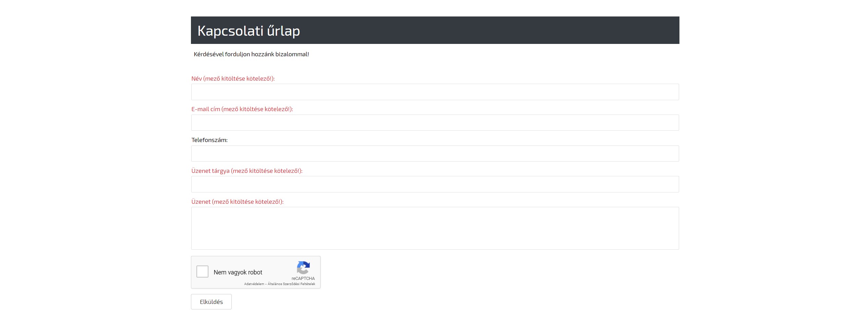Image resolution: width=868 pixels, height=318 pixels.
Task: Select the Telefonszám input field
Action: pos(435,154)
